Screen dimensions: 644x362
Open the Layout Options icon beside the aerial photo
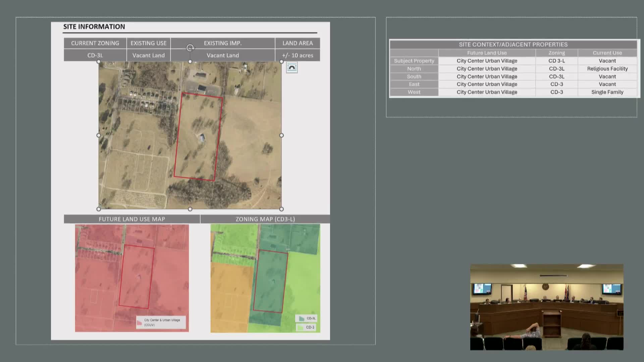click(292, 68)
